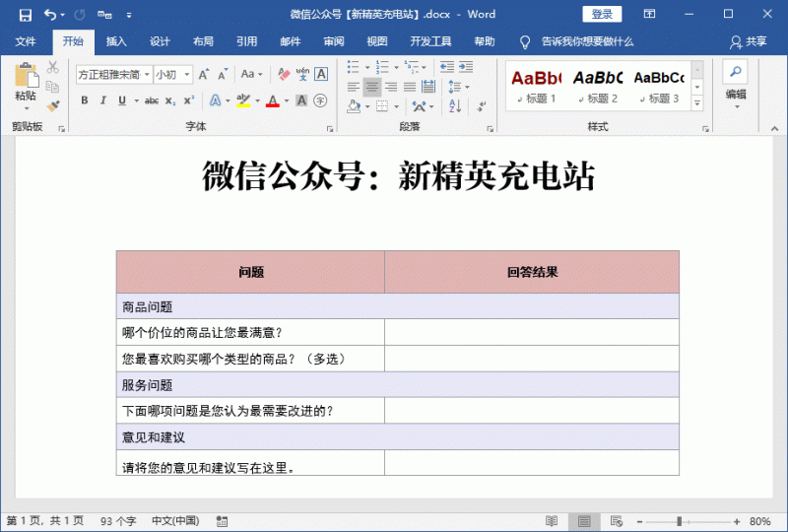Open the line spacing options
The width and height of the screenshot is (788, 532).
(x=458, y=87)
